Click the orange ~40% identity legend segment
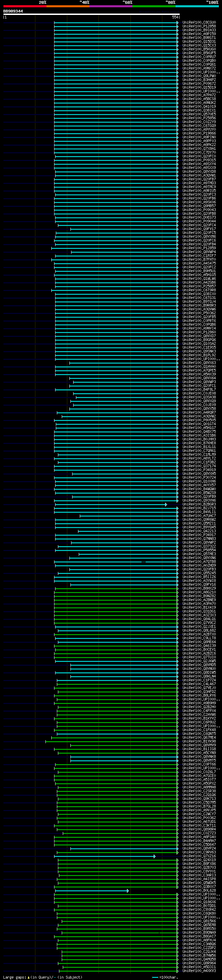Screen dimensions: 222x980 68,6
